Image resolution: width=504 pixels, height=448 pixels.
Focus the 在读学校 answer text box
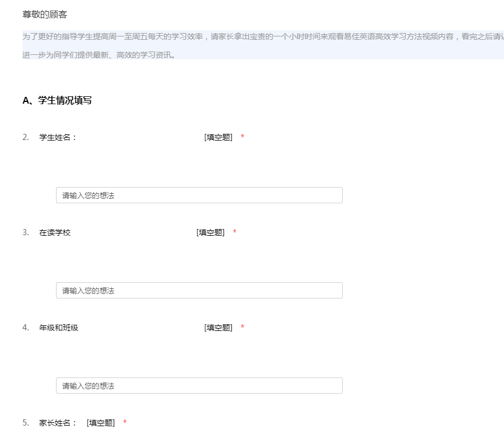pyautogui.click(x=199, y=291)
